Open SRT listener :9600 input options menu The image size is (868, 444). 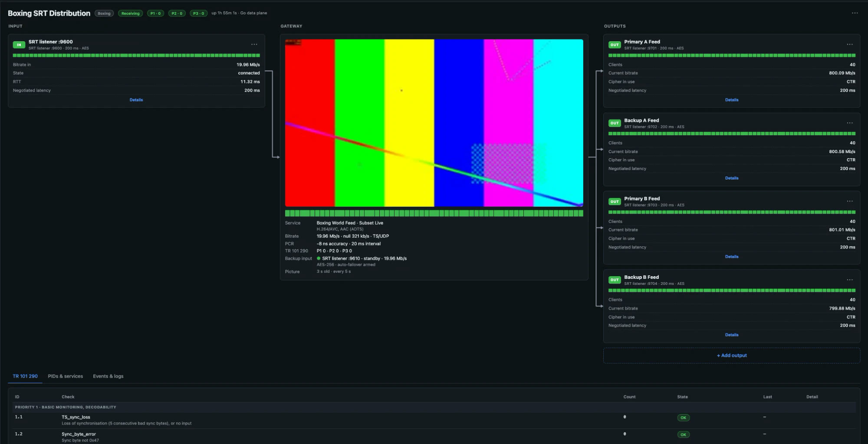click(254, 44)
